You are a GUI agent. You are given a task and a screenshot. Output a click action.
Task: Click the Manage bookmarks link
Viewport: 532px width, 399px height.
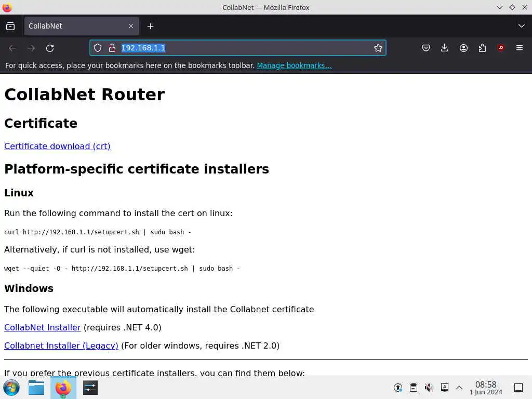tap(294, 65)
